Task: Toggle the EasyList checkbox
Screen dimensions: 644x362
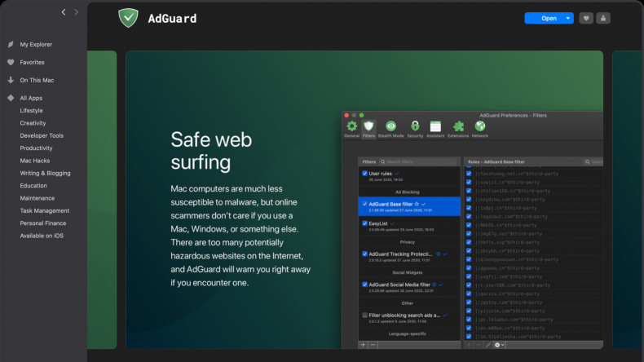Action: click(364, 223)
